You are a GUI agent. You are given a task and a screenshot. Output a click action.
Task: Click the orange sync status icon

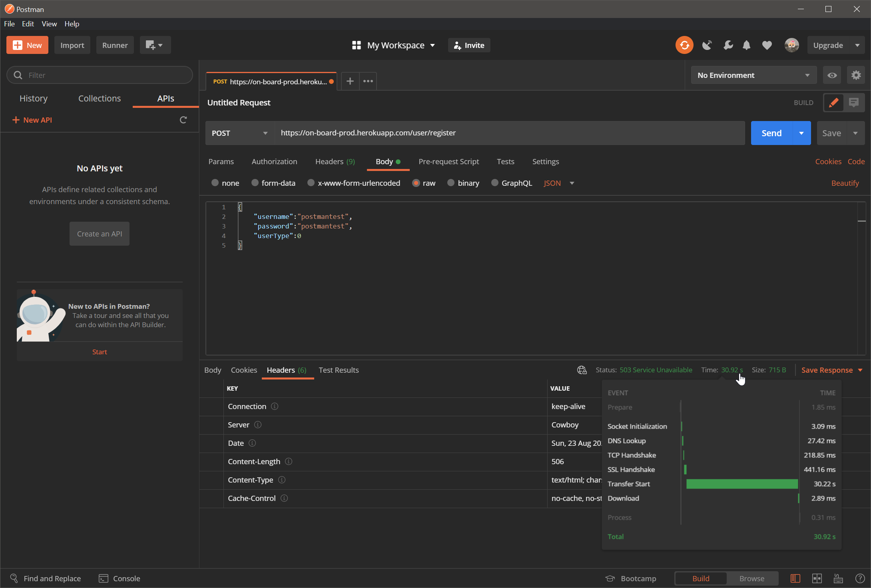click(684, 45)
